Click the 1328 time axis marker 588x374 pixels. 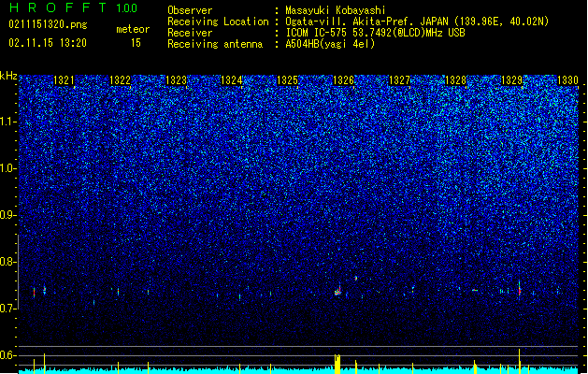(x=455, y=80)
